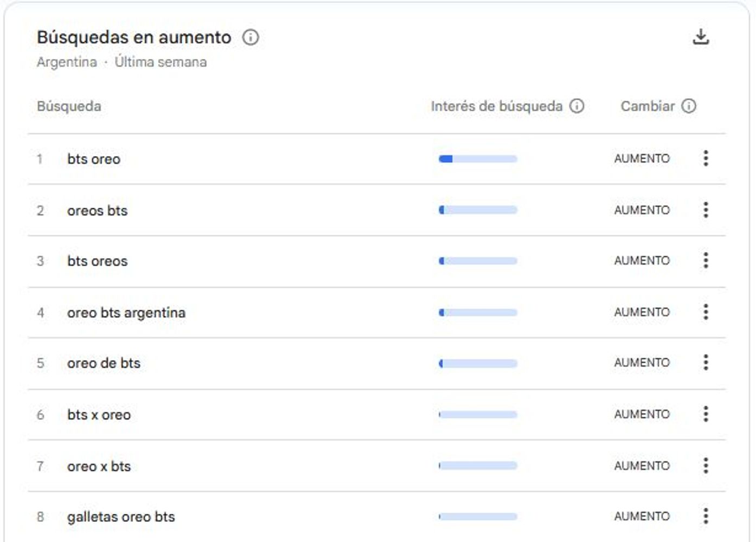
Task: Select the 'oreos bts' search query
Action: (98, 210)
